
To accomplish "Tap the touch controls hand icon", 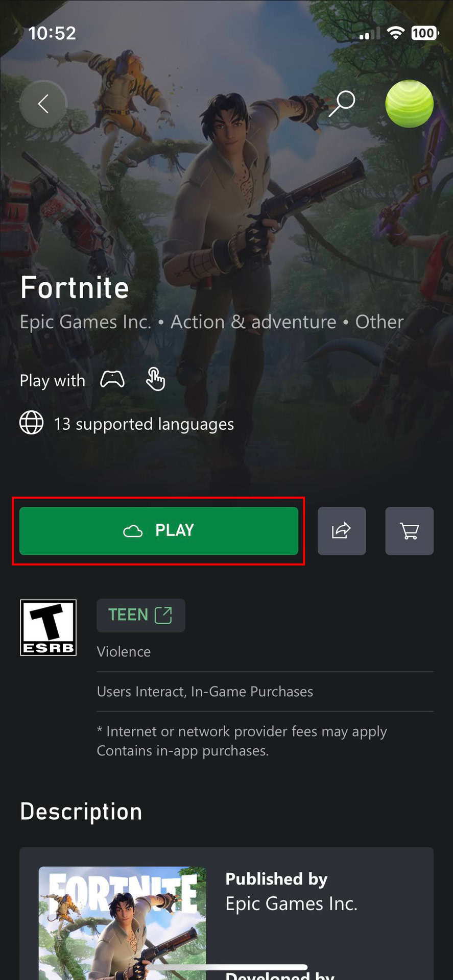I will tap(155, 380).
